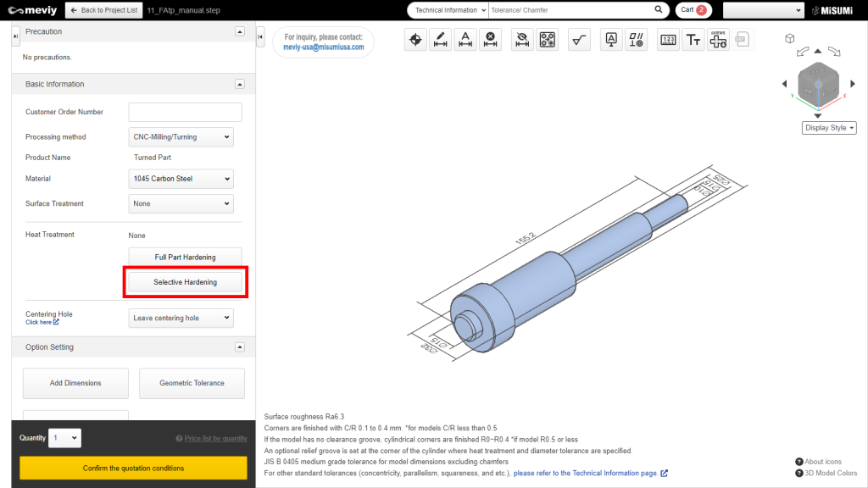Click the 123 dimension value icon
Viewport: 868px width, 488px height.
point(667,39)
